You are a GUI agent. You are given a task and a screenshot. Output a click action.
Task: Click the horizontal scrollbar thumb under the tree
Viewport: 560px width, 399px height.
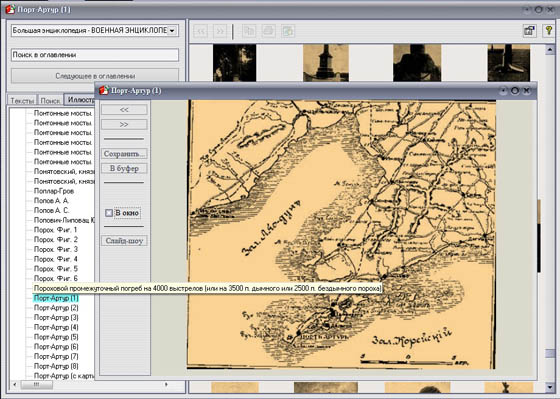[x=36, y=385]
